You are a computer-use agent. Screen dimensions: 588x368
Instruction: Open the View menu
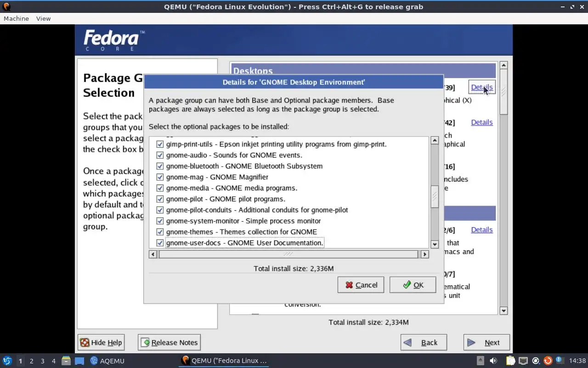coord(43,18)
